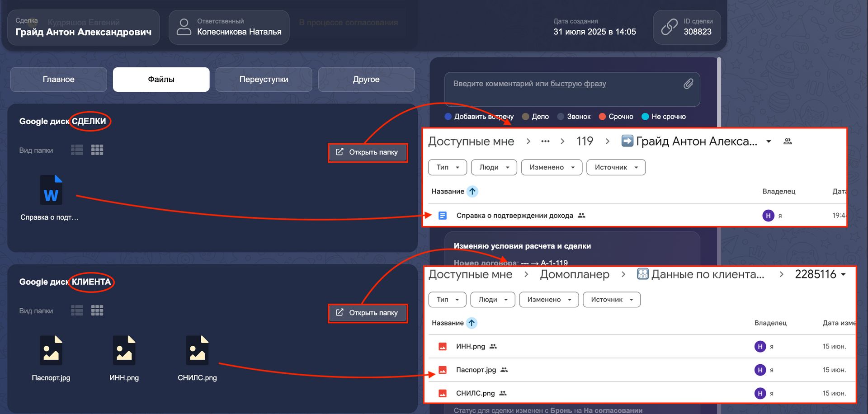Click the red image icon of Паспорт.jpg row

443,370
